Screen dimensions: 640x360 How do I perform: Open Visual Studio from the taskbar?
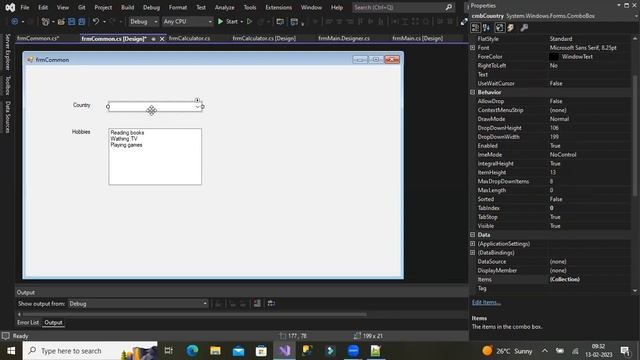pos(284,351)
